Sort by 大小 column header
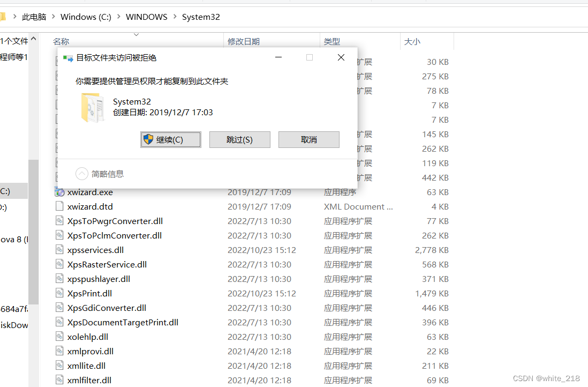The width and height of the screenshot is (588, 387). pos(412,42)
